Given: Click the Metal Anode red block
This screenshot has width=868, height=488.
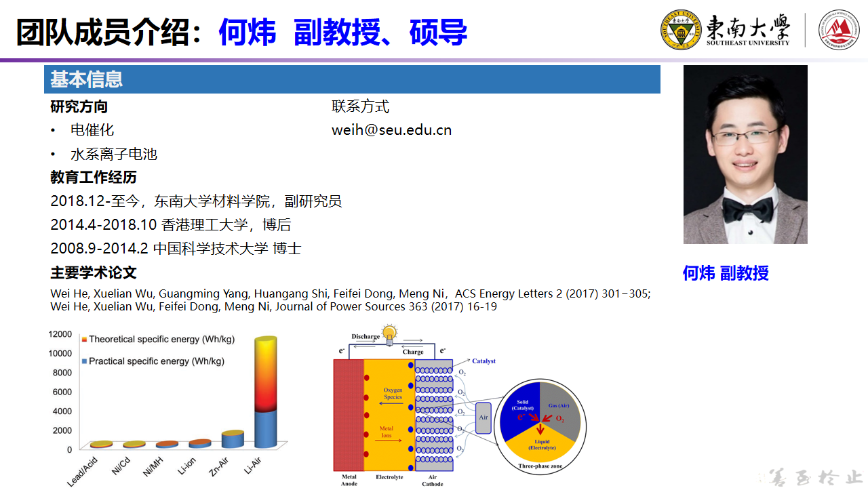Looking at the screenshot, I should [x=348, y=415].
